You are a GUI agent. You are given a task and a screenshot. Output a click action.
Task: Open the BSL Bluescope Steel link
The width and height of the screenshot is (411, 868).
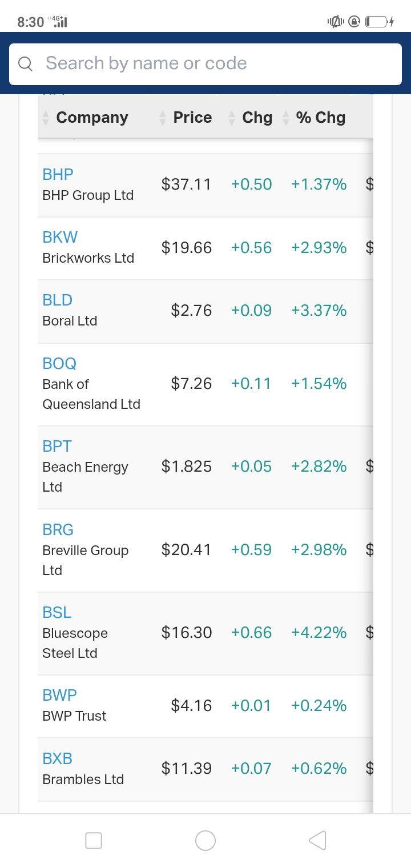coord(57,612)
